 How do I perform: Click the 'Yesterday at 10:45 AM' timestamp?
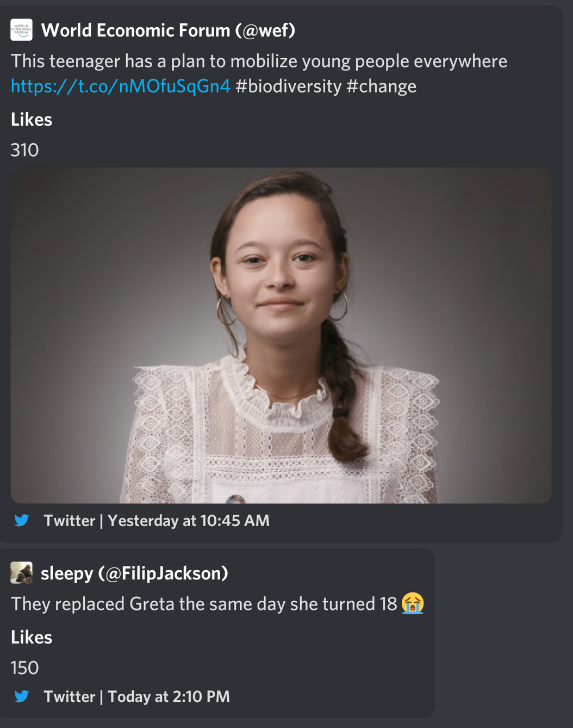pyautogui.click(x=189, y=521)
